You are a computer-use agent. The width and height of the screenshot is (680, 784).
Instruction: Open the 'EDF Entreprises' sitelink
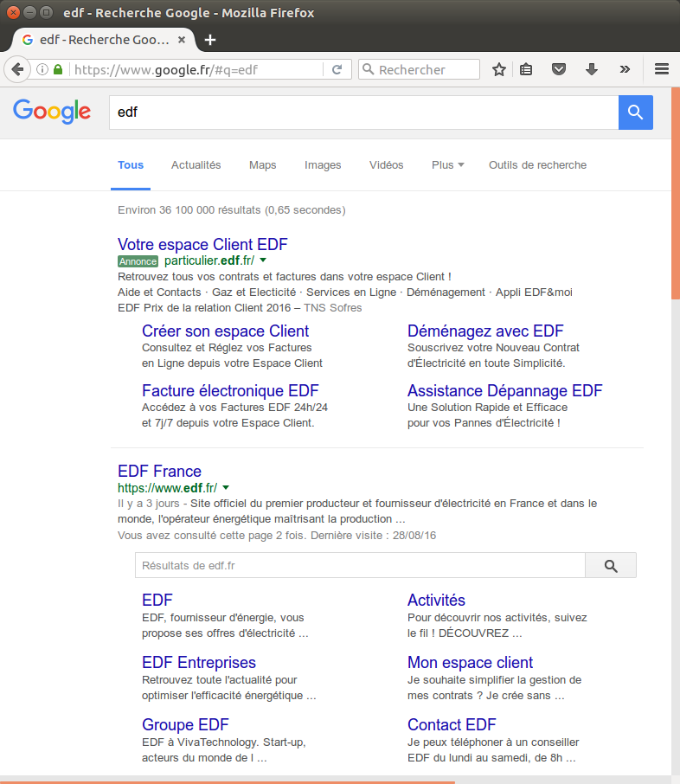[198, 662]
